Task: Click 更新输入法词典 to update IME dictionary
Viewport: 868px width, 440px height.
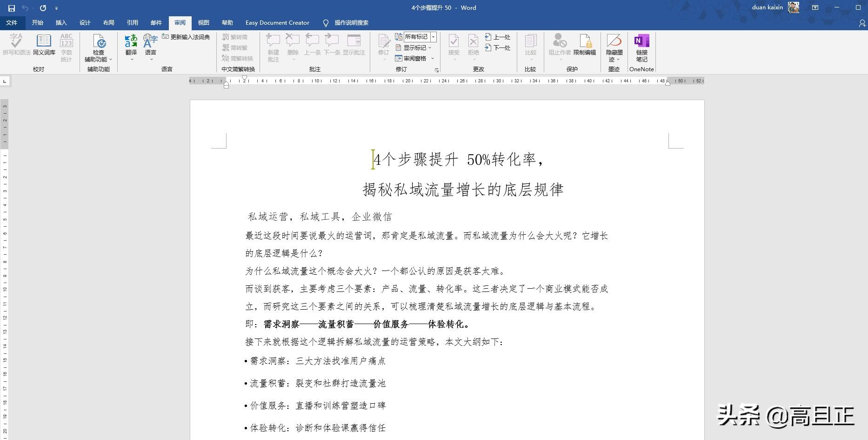Action: click(x=187, y=36)
